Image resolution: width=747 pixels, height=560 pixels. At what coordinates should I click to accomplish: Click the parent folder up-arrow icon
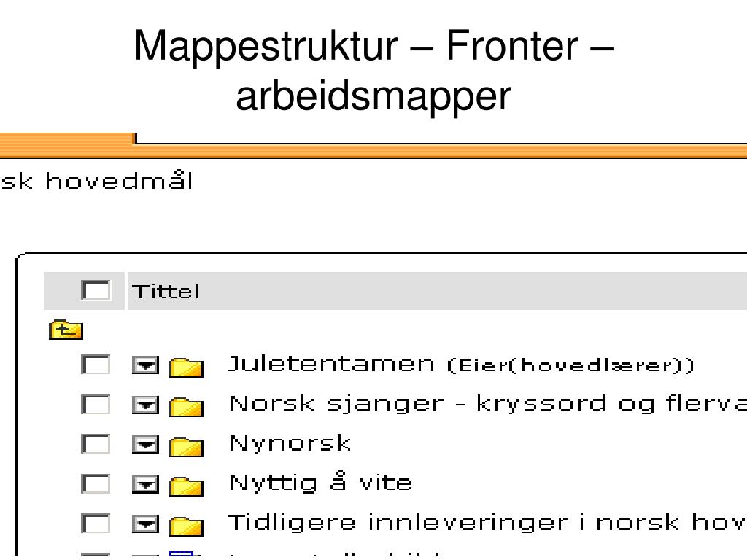point(66,330)
